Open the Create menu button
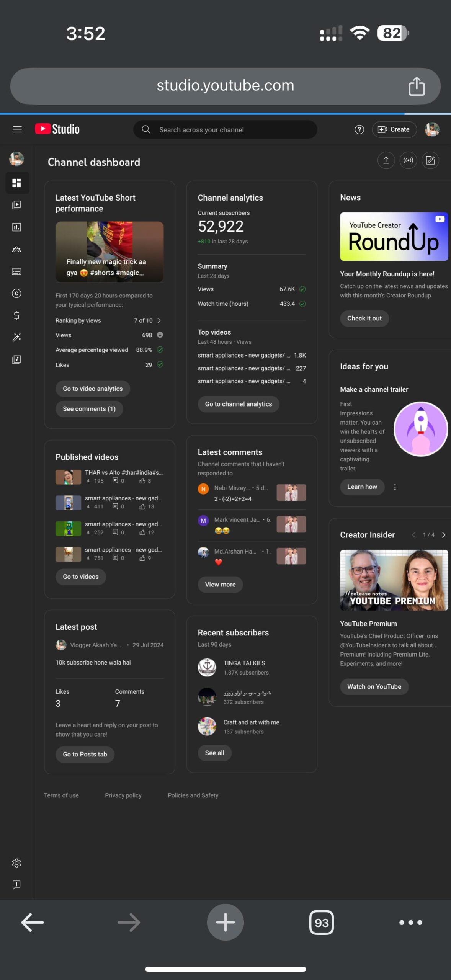This screenshot has height=980, width=451. point(394,129)
